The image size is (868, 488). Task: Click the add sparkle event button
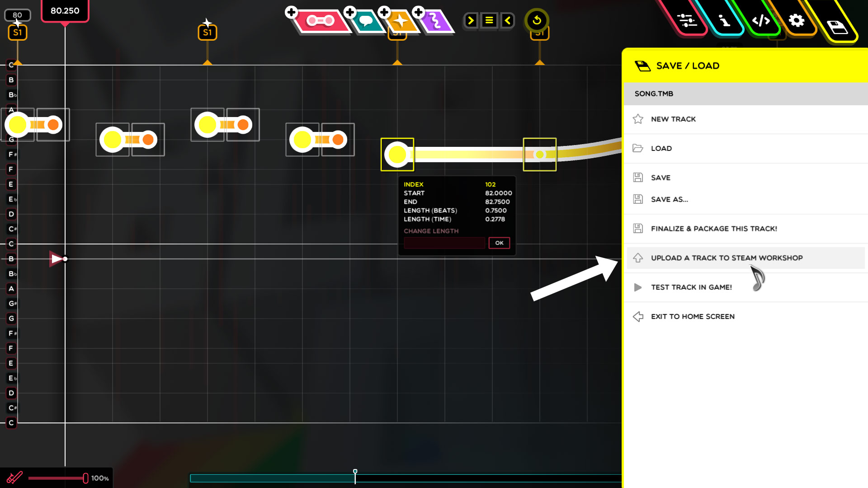tap(400, 21)
